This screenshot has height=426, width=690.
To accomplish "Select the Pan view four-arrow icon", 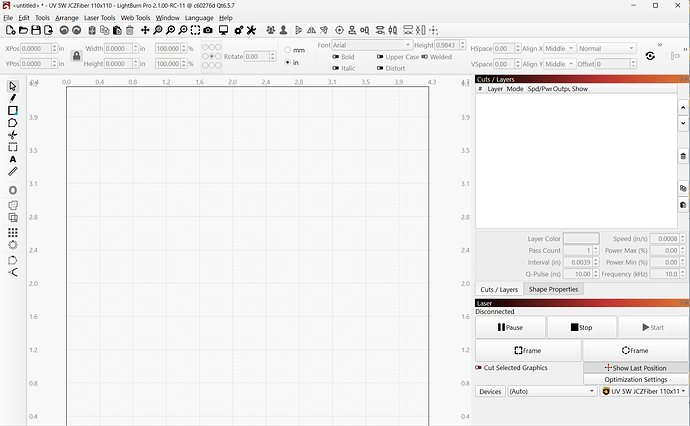I will (x=145, y=30).
